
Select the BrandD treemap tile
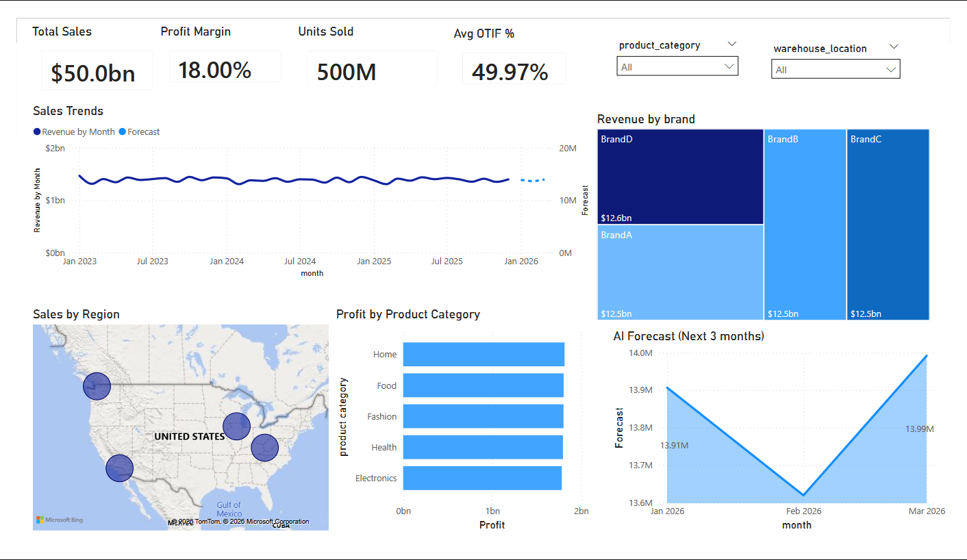pyautogui.click(x=680, y=177)
